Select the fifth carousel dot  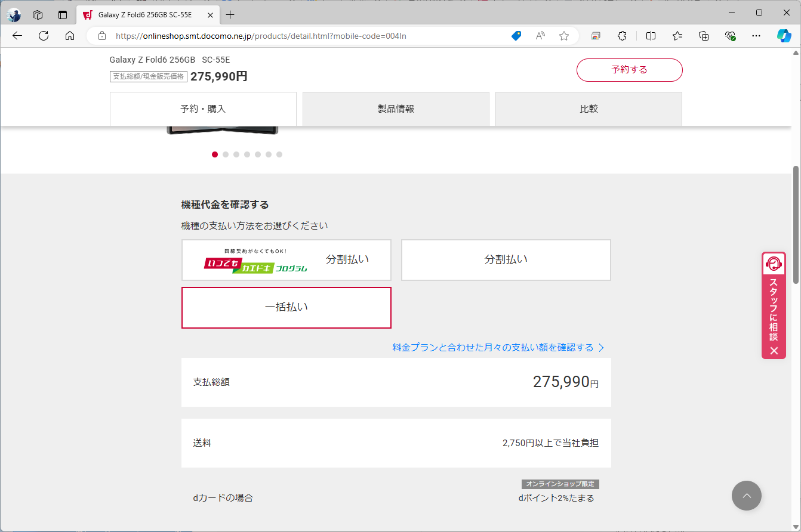258,154
